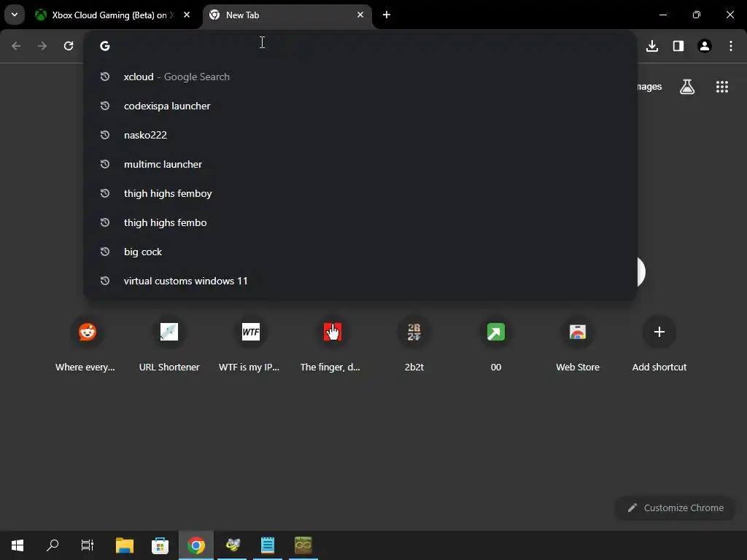Open File Explorer from taskbar
Viewport: 747px width, 560px height.
point(125,545)
